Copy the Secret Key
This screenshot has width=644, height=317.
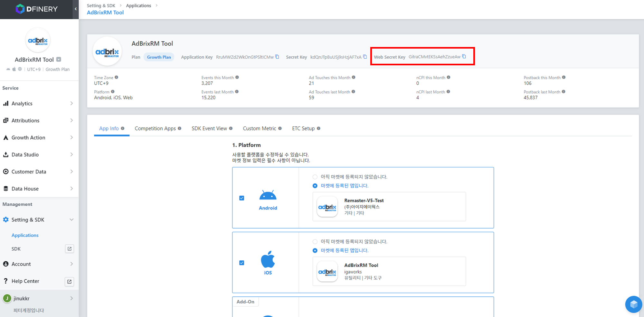[x=365, y=57]
